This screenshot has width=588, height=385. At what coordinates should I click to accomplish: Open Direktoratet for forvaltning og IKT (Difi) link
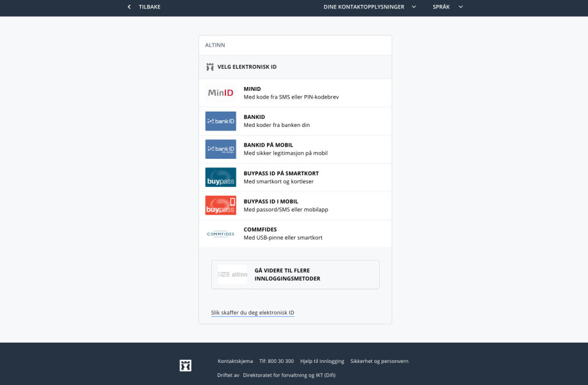pos(289,375)
